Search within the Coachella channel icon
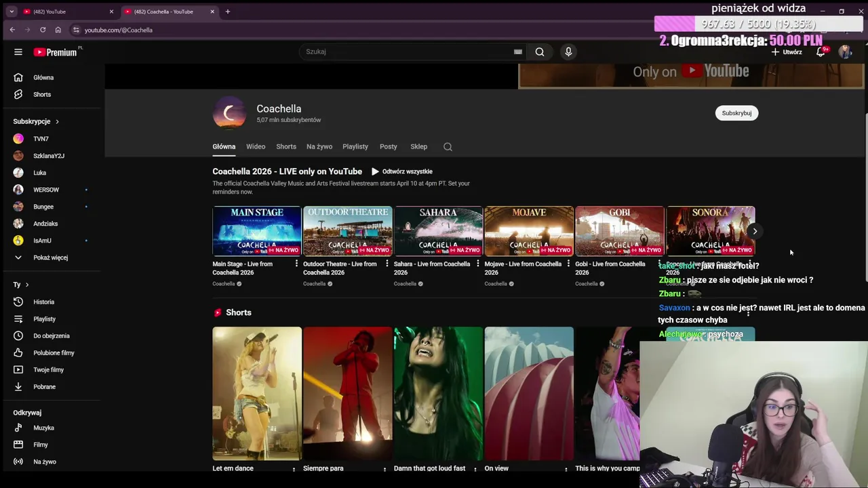The image size is (868, 488). tap(448, 146)
